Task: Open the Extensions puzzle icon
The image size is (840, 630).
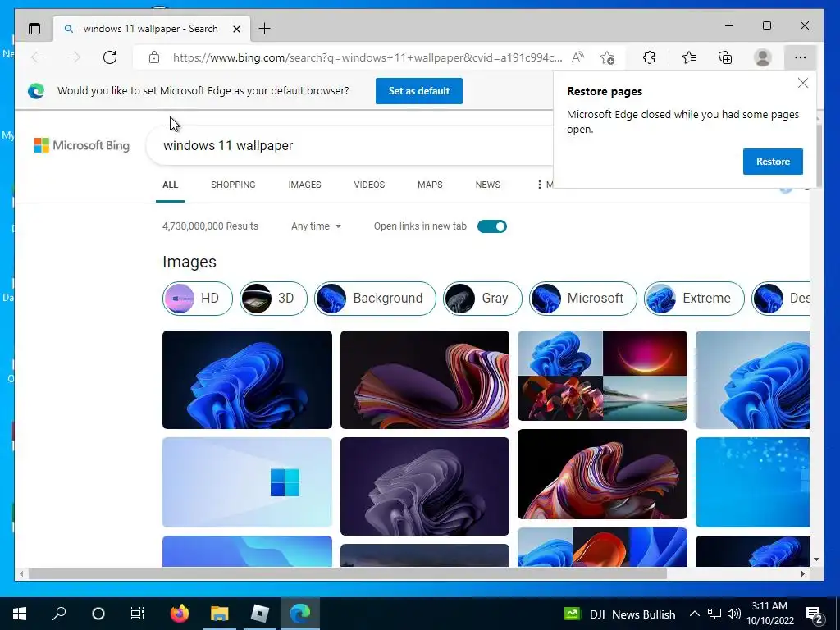Action: click(x=649, y=57)
